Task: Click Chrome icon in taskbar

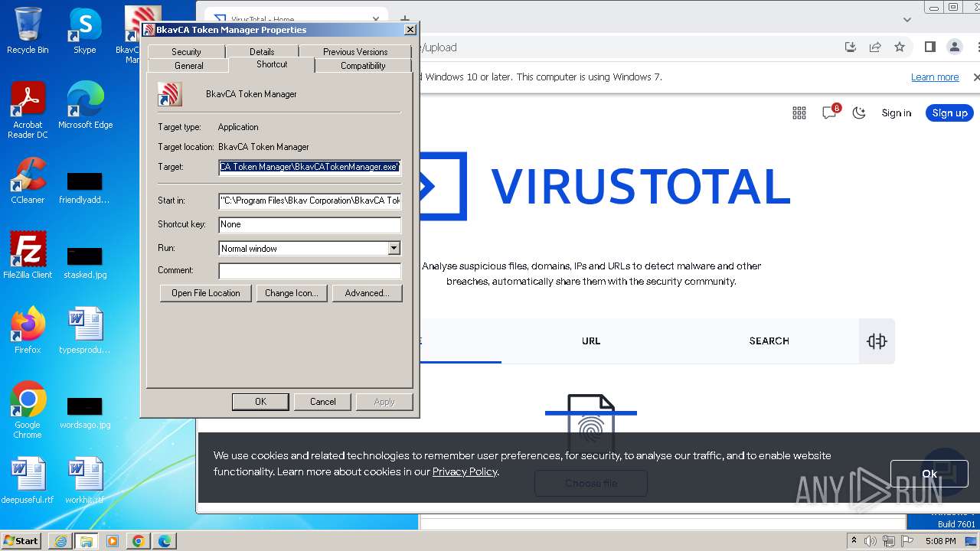Action: click(x=139, y=541)
